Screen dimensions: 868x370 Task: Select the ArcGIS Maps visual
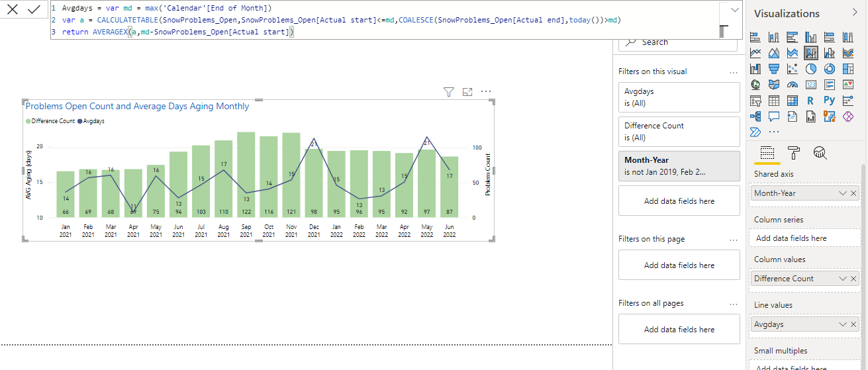[x=830, y=116]
